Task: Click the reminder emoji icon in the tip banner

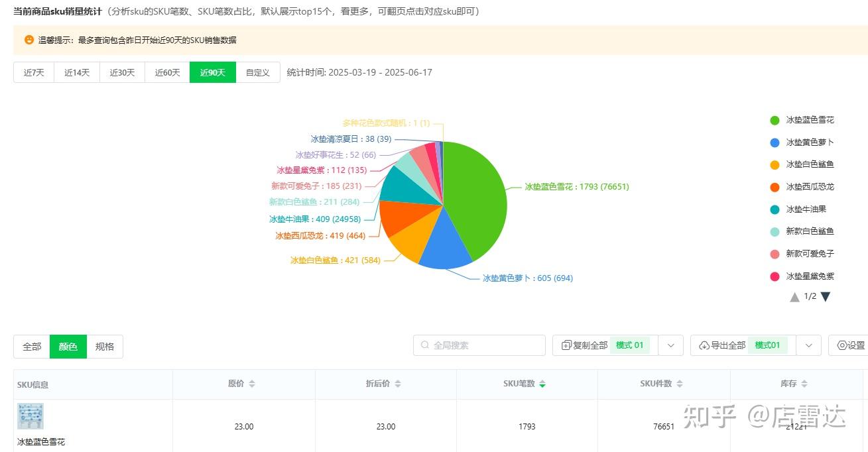Action: [28, 40]
